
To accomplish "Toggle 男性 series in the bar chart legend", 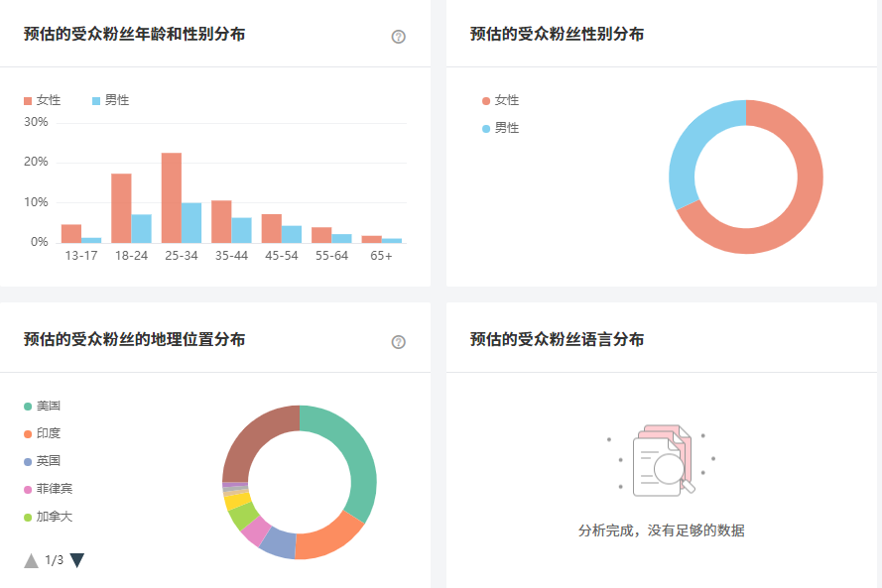I will tap(110, 100).
